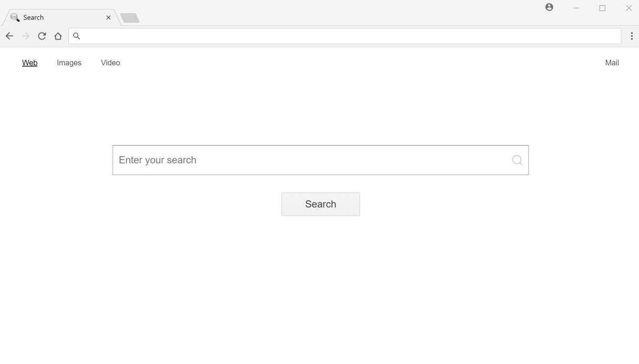Maximize the browser window
The height and width of the screenshot is (364, 639).
coord(602,7)
